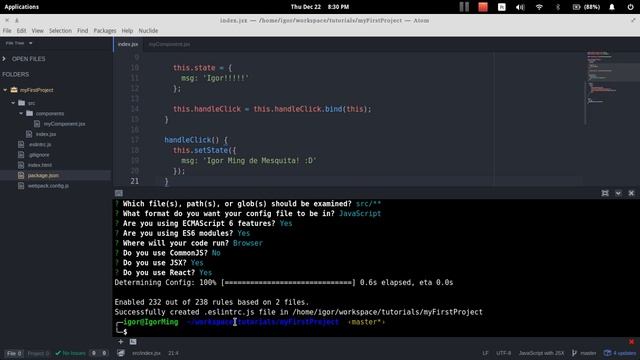Viewport: 640px width, 360px height.
Task: Click the file icon beside package.json
Action: point(21,175)
